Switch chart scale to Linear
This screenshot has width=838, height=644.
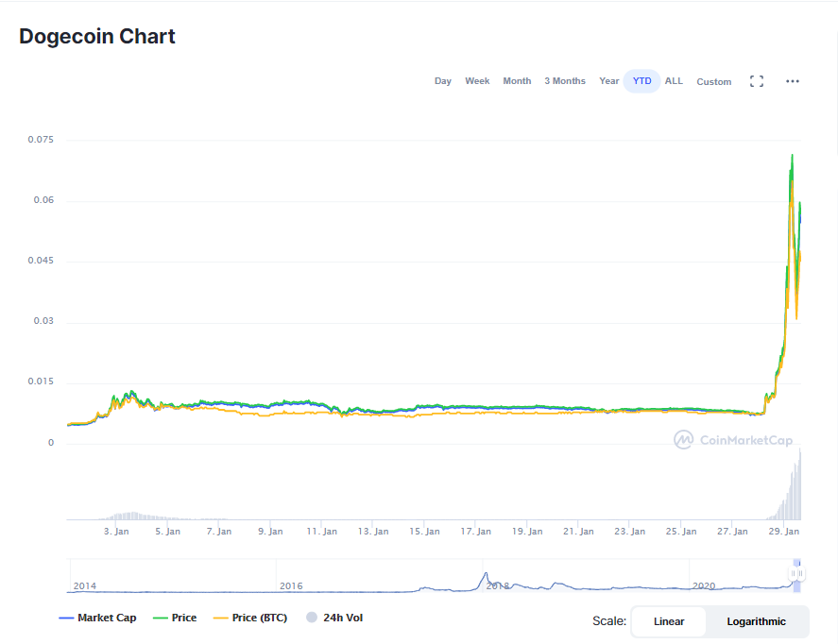point(669,621)
